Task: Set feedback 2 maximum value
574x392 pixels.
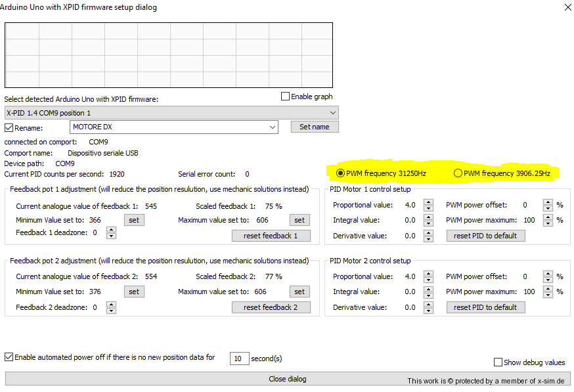Action: pos(299,292)
